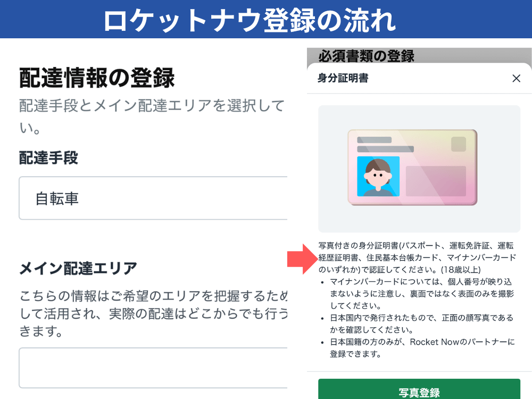Viewport: 532px width, 399px height.
Task: Click the 日本国籍の方のみ Rocket Now bullet note
Action: coord(422,348)
